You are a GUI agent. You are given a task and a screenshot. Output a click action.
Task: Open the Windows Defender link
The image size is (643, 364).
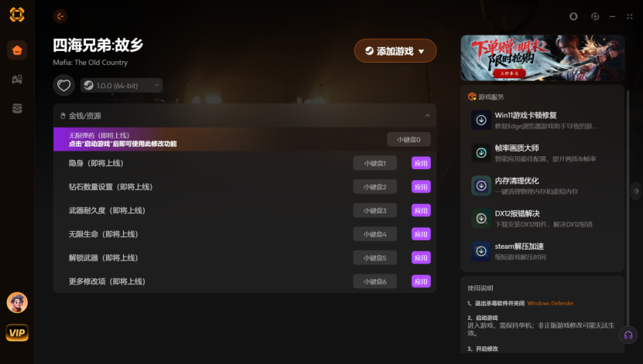point(550,304)
